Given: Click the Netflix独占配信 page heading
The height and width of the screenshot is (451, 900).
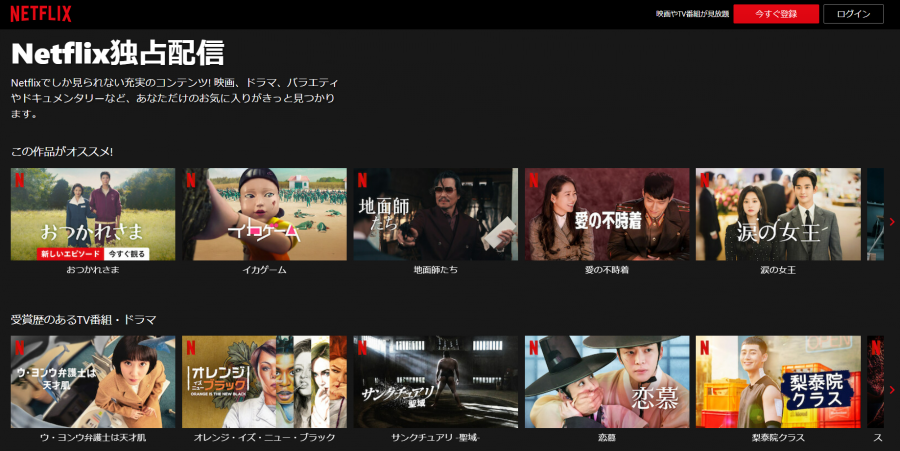Looking at the screenshot, I should tap(118, 53).
